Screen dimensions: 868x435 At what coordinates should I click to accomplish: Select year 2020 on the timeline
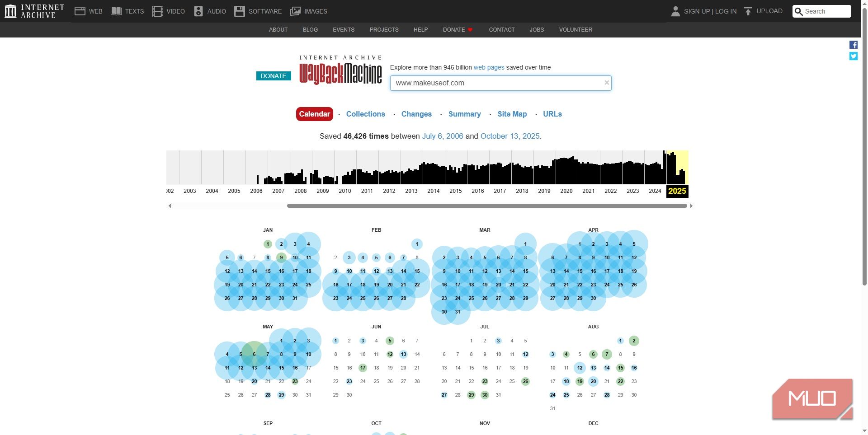pos(566,191)
